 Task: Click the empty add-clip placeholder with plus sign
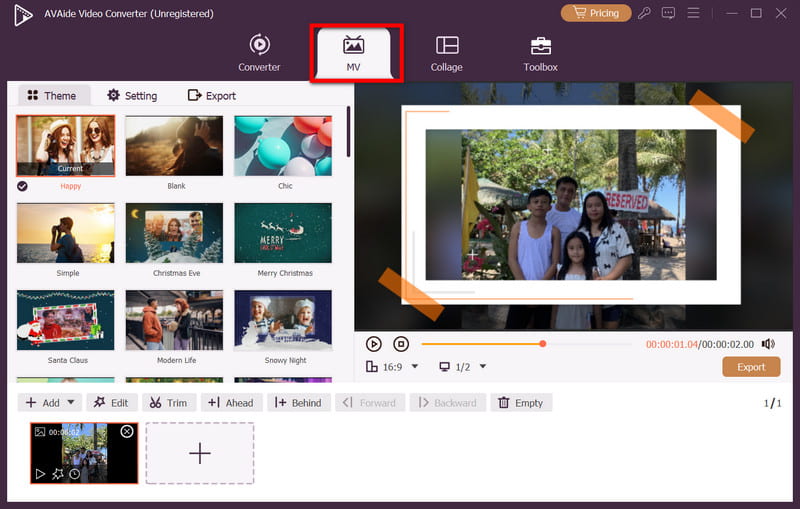200,453
